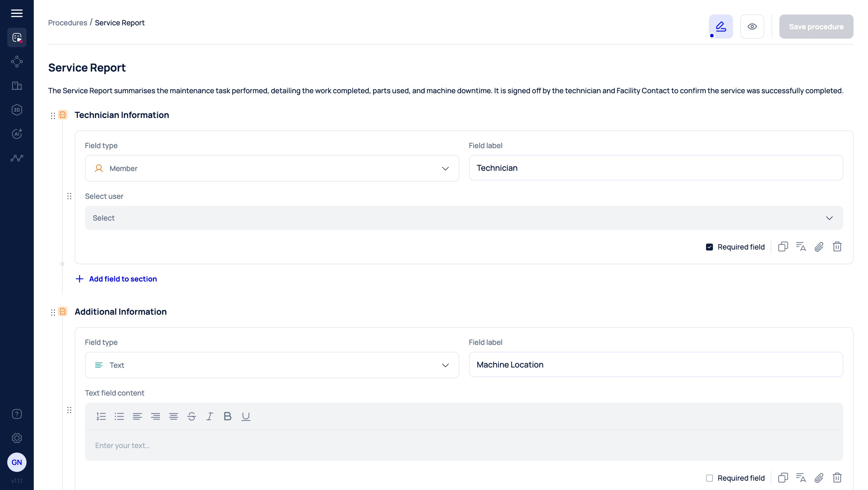Expand the Member field type dropdown

pos(272,168)
